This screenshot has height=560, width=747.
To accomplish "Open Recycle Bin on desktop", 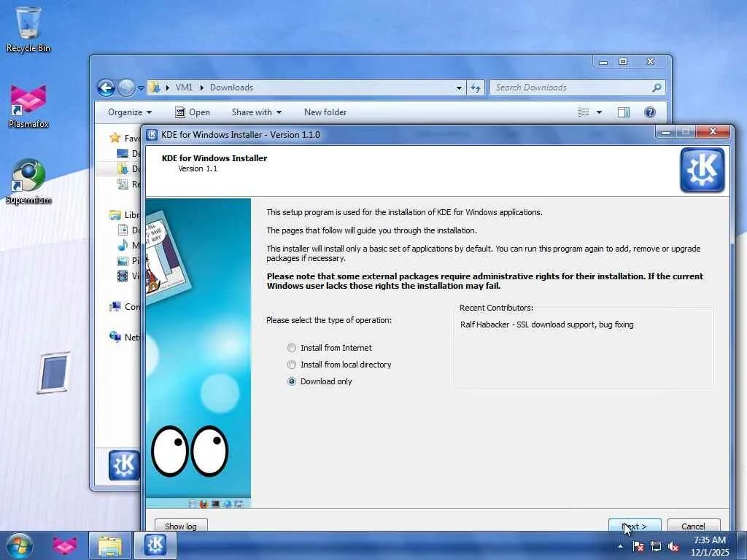I will coord(28,29).
